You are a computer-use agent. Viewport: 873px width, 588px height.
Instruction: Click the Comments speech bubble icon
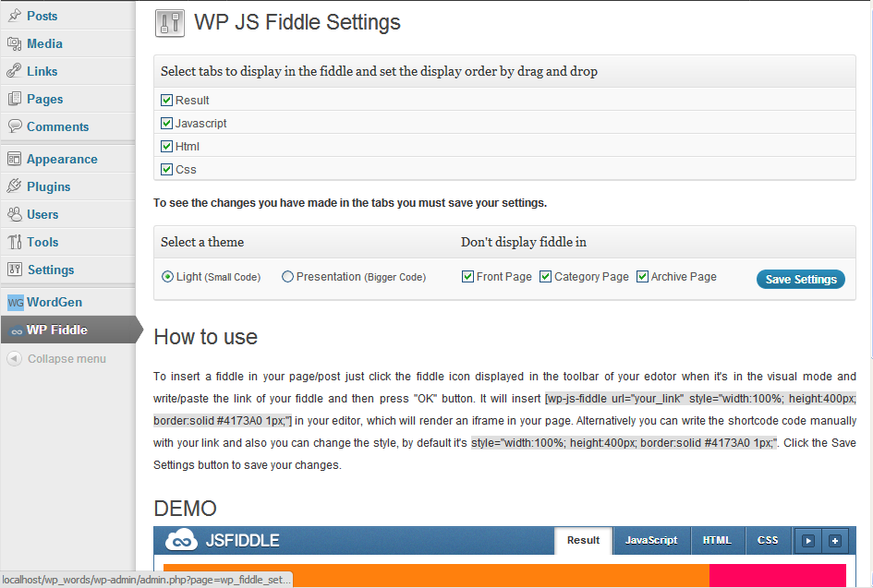(15, 126)
